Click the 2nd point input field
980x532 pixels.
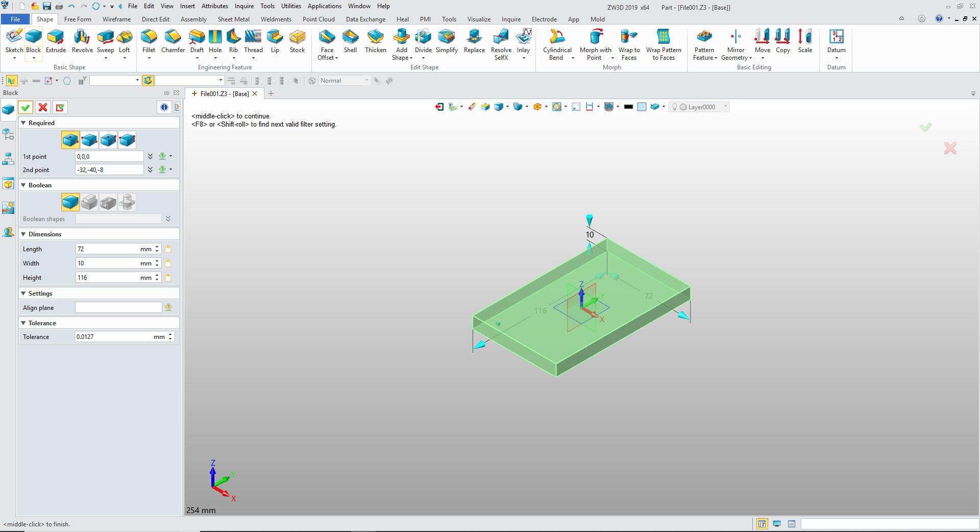click(109, 170)
